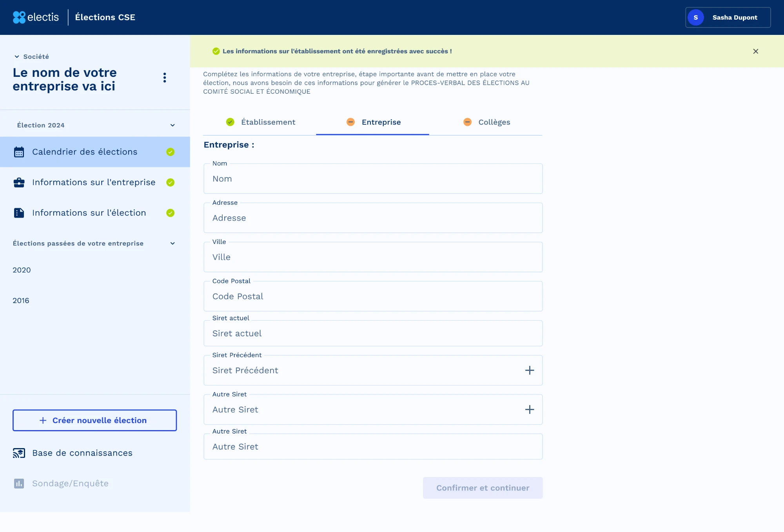Image resolution: width=784 pixels, height=532 pixels.
Task: Open the 2020 past election
Action: (22, 270)
